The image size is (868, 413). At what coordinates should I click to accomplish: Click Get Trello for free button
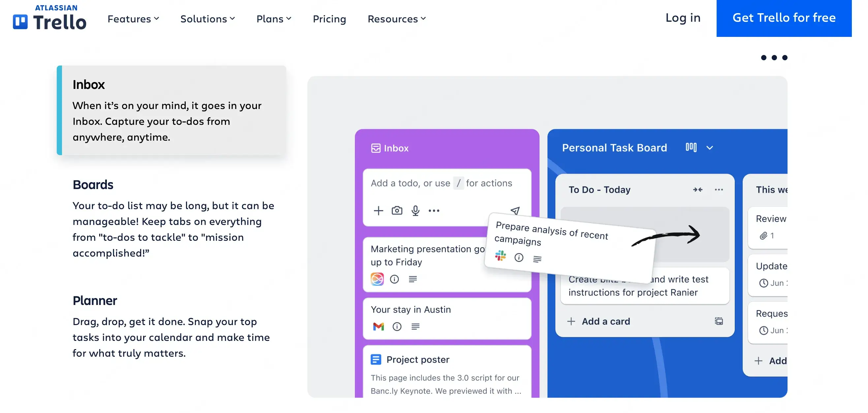(784, 18)
